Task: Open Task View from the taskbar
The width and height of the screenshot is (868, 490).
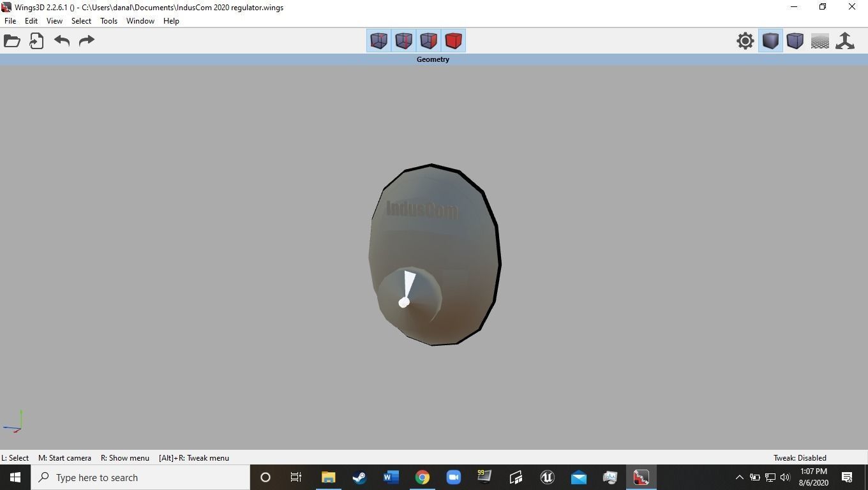Action: tap(296, 477)
